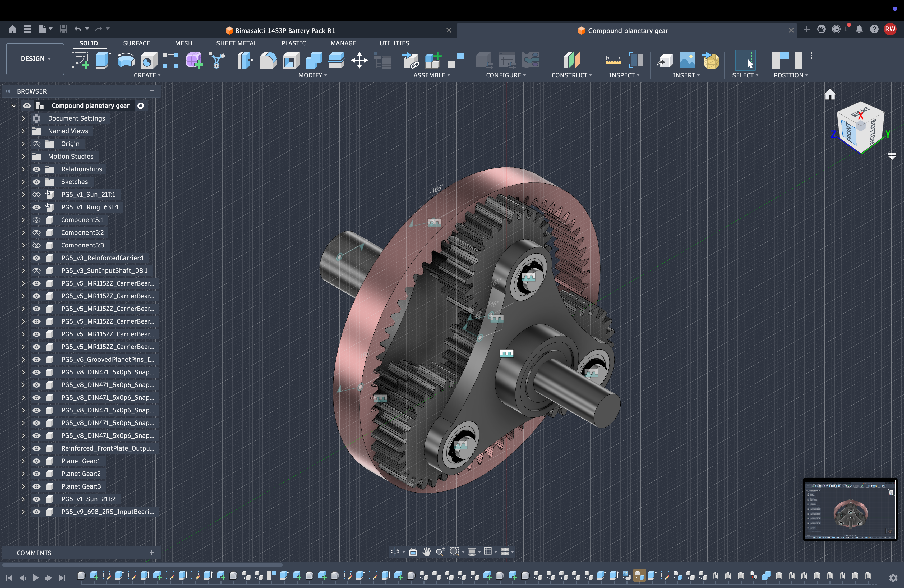The image size is (904, 588).
Task: Open timeline settings gear icon
Action: (x=893, y=578)
